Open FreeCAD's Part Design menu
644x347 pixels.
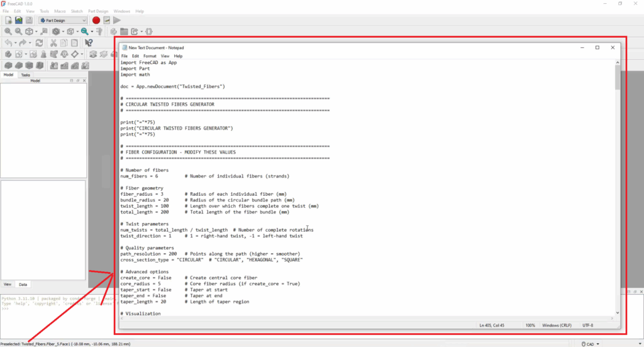97,11
